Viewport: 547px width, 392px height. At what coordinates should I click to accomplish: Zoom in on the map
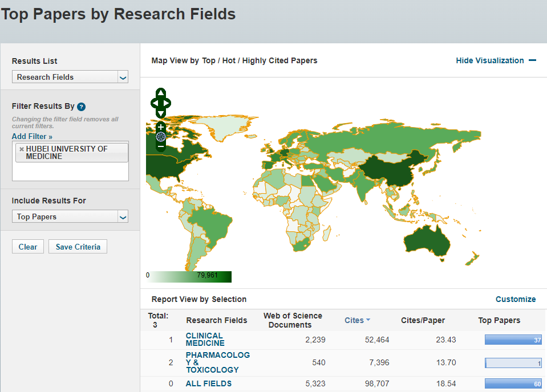point(161,126)
